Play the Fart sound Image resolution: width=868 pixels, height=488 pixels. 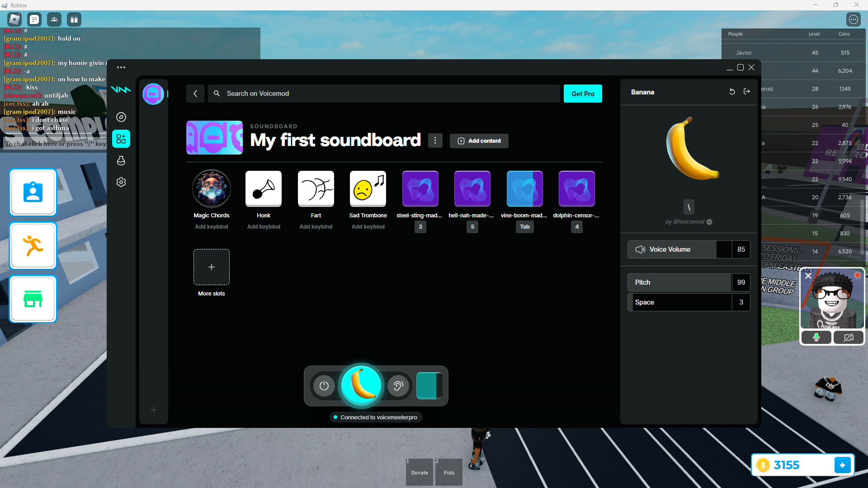[316, 188]
